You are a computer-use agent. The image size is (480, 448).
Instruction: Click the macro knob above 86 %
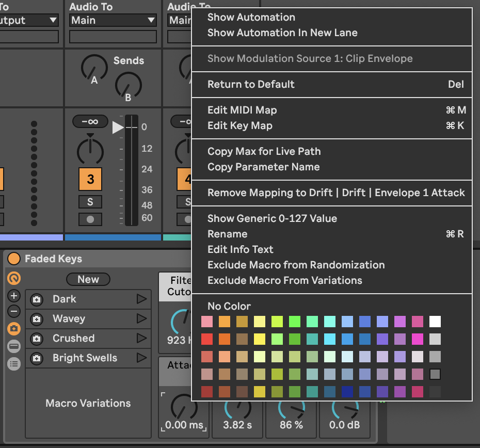(x=292, y=409)
